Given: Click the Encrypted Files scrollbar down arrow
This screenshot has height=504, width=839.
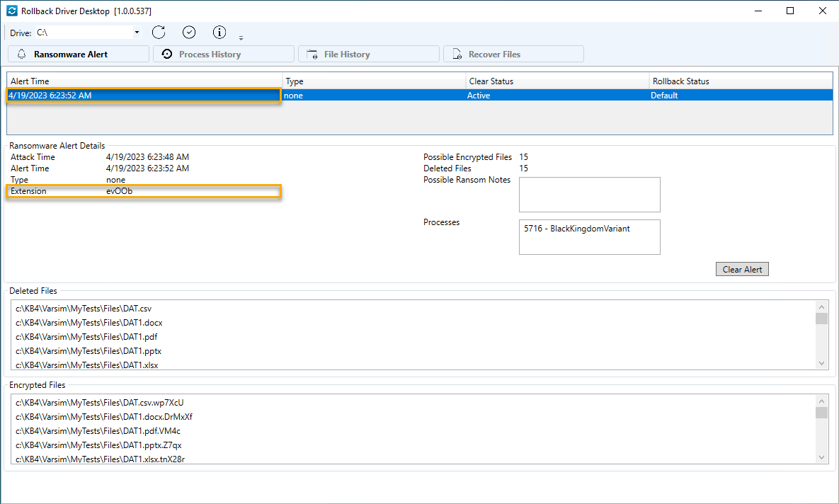Looking at the screenshot, I should click(822, 457).
